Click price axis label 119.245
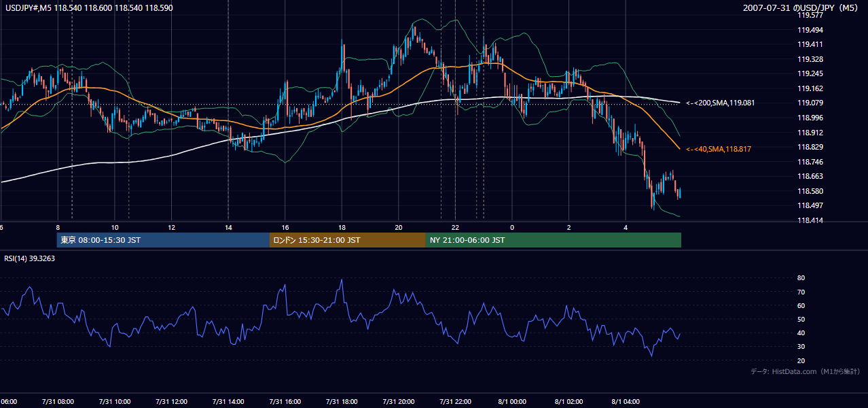868x408 pixels. pyautogui.click(x=811, y=73)
